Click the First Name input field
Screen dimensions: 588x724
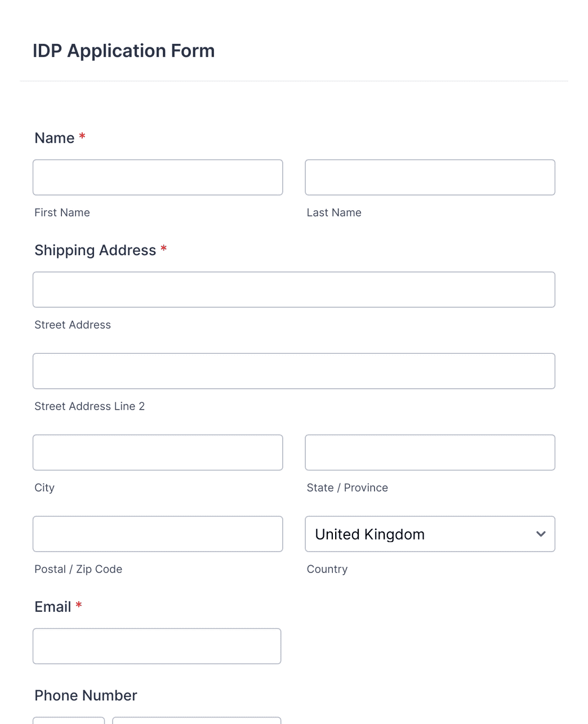[x=158, y=177]
